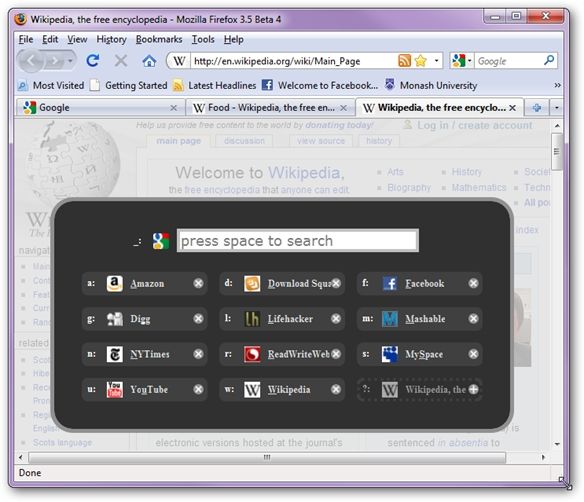584x502 pixels.
Task: Open the search engine selector dropdown
Action: pos(470,61)
